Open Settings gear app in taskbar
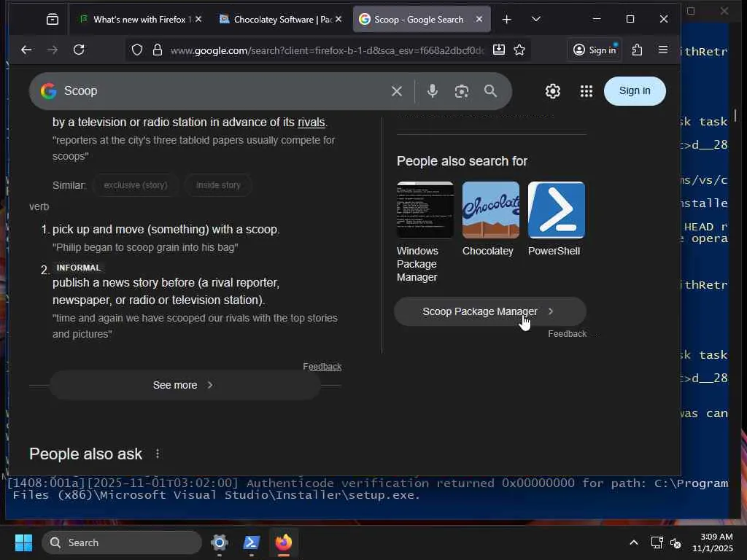Viewport: 747px width, 560px height. click(220, 542)
